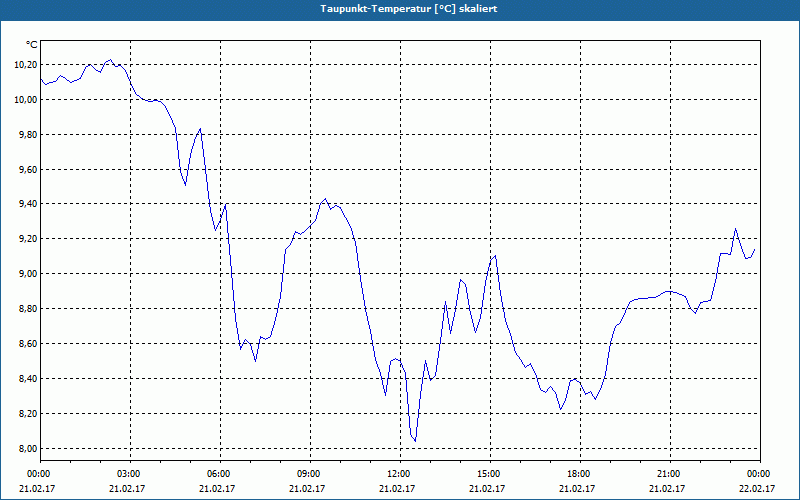Select the 8,80 y-axis value
Viewport: 800px width, 500px height.
(30, 309)
